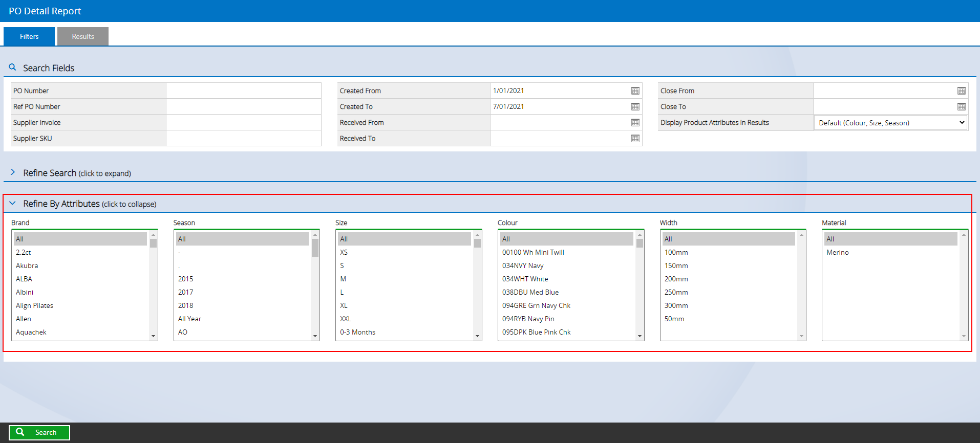This screenshot has width=980, height=443.
Task: Click into the Supplier Invoice field
Action: point(244,122)
